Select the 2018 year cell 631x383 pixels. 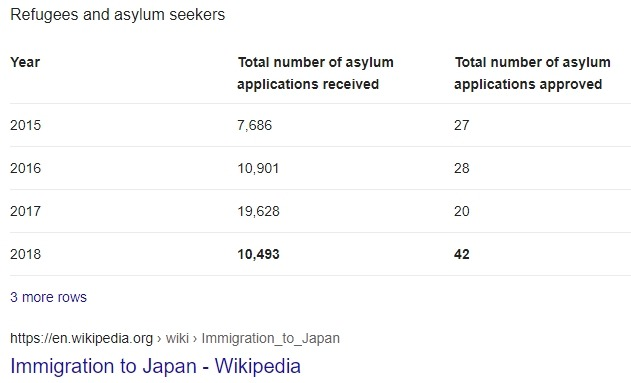(25, 254)
